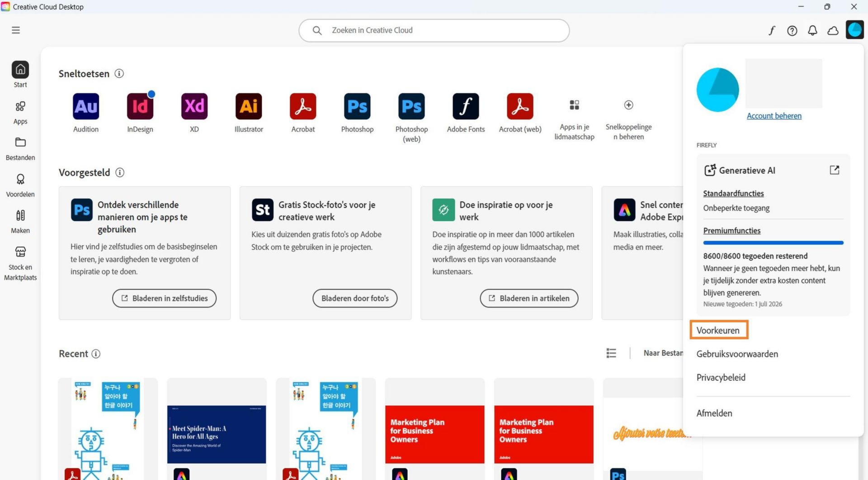
Task: Open the Adobe Fonts shortcut
Action: tap(466, 106)
